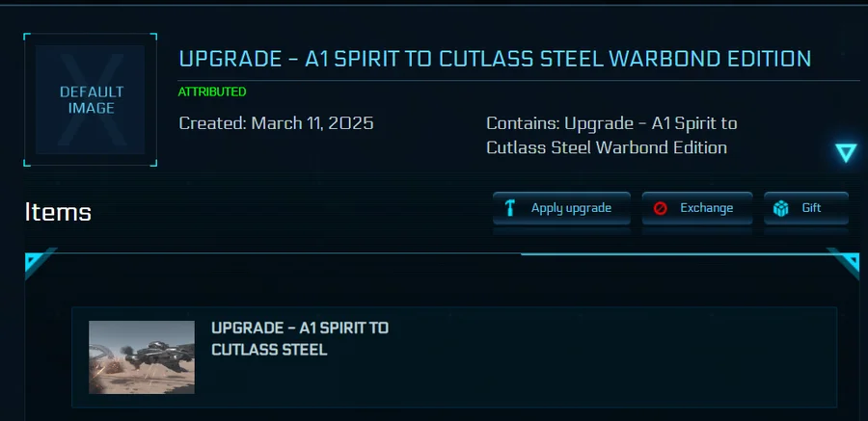
Task: Click the 'Items' section heading
Action: (x=58, y=213)
